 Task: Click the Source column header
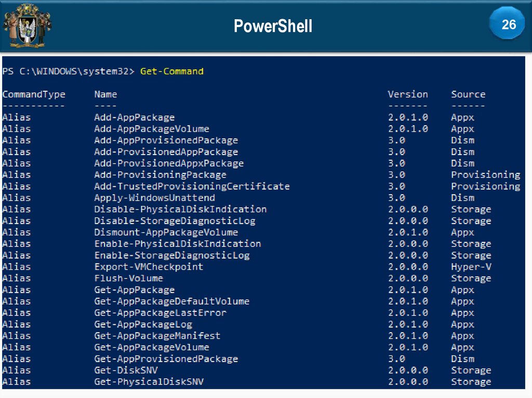[x=468, y=94]
